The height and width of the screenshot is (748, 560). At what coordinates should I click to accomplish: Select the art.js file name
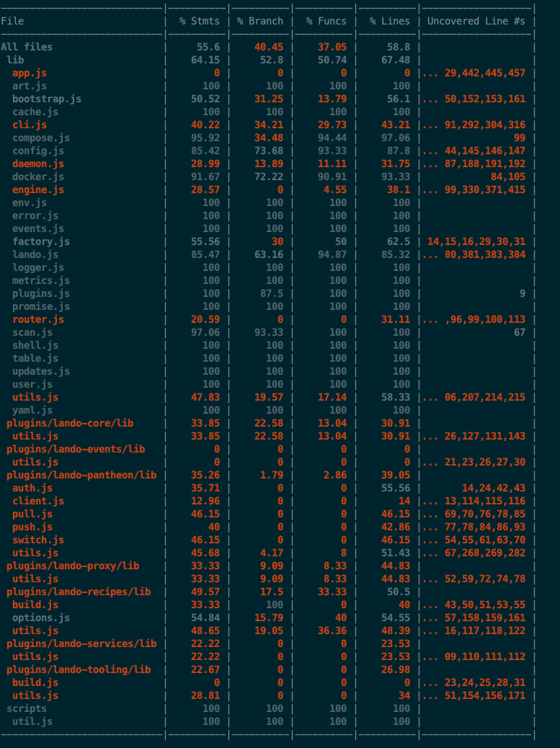tap(30, 86)
